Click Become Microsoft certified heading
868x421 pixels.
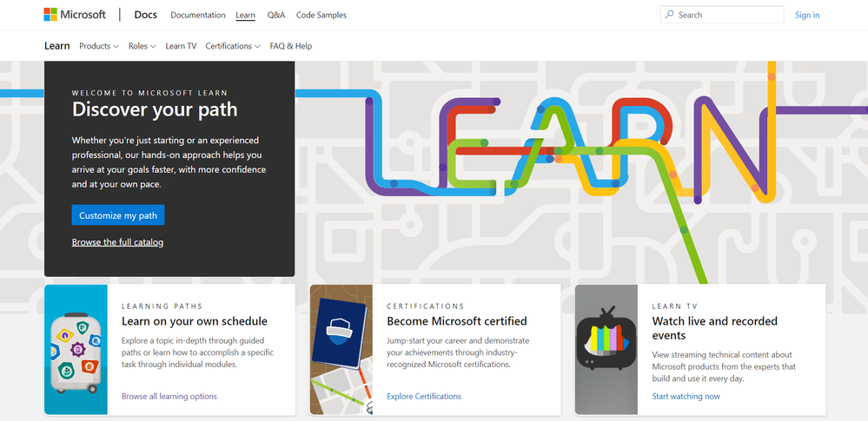(x=457, y=321)
